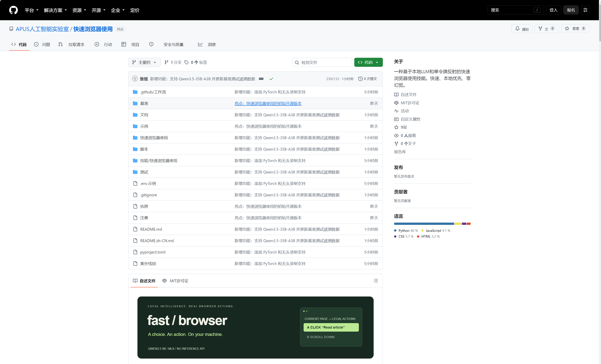Open the 定价 pricing link
This screenshot has width=601, height=364.
(135, 10)
